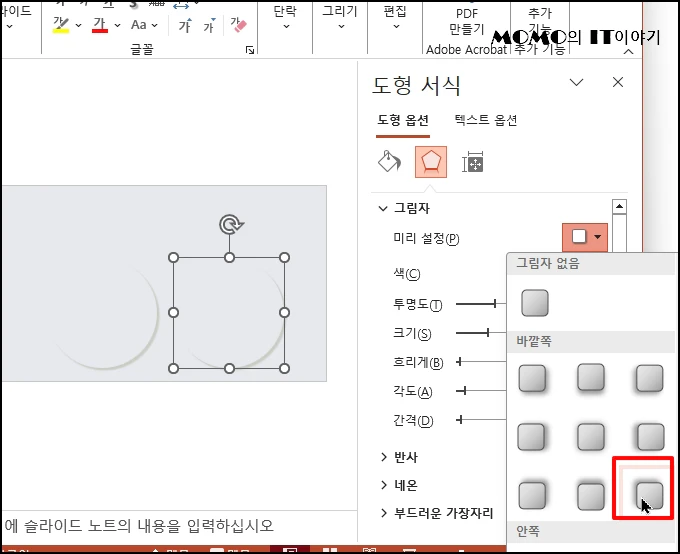Open the Aa change case menu
680x554 pixels.
coord(144,25)
